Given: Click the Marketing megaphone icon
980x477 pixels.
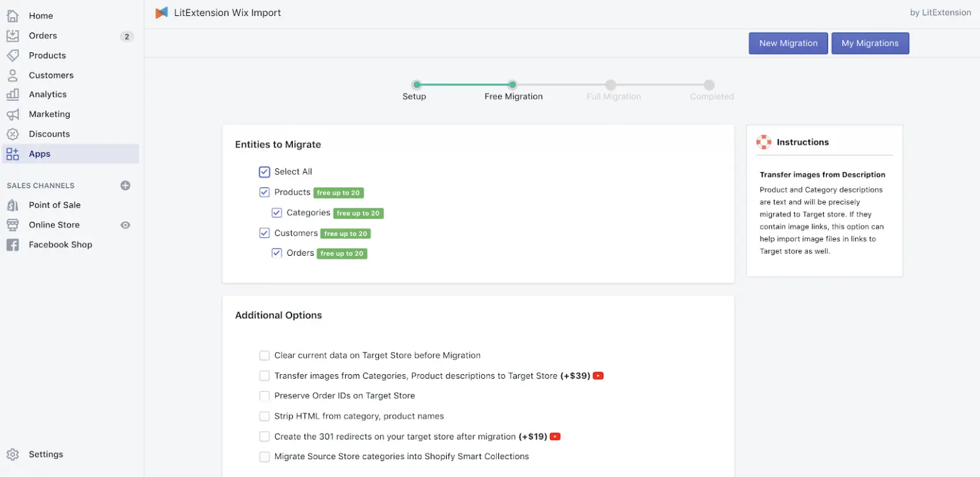Looking at the screenshot, I should point(13,114).
